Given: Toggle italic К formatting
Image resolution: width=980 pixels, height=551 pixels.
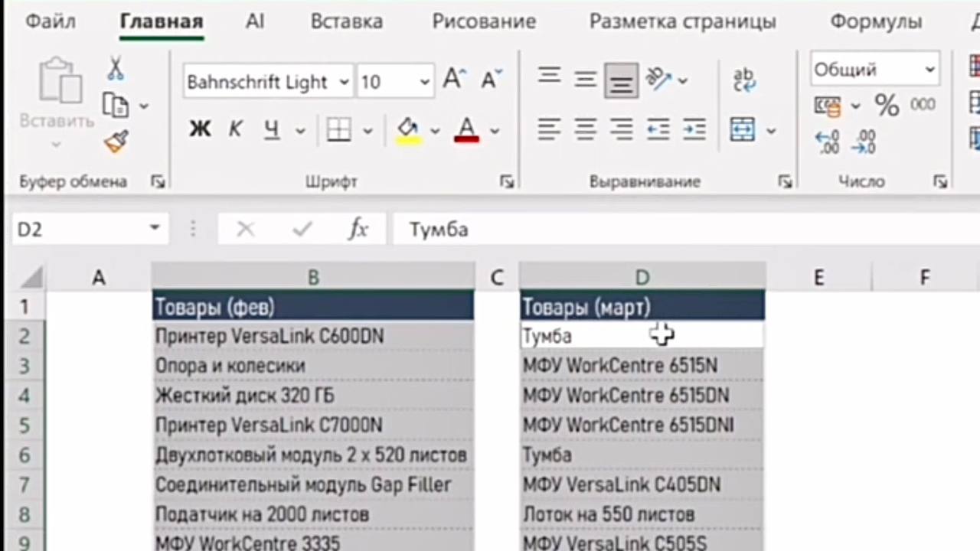Looking at the screenshot, I should tap(236, 130).
